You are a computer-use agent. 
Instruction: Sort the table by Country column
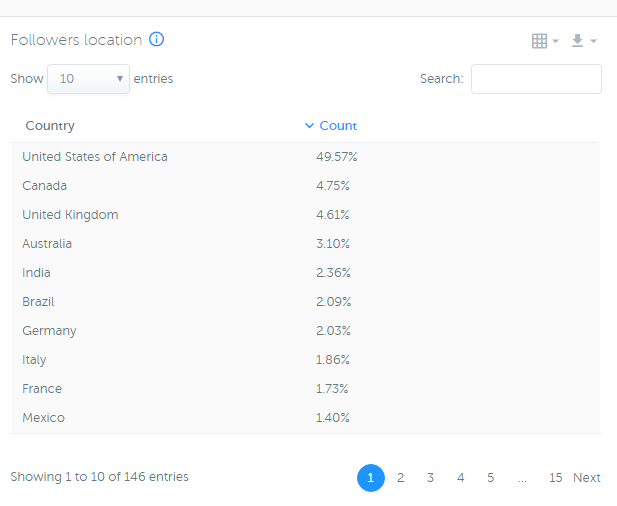(50, 126)
